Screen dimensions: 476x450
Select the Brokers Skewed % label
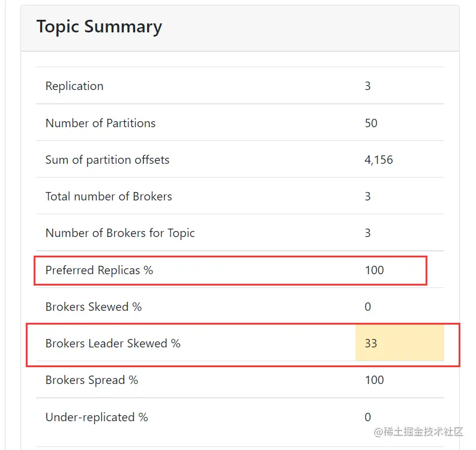pyautogui.click(x=94, y=307)
